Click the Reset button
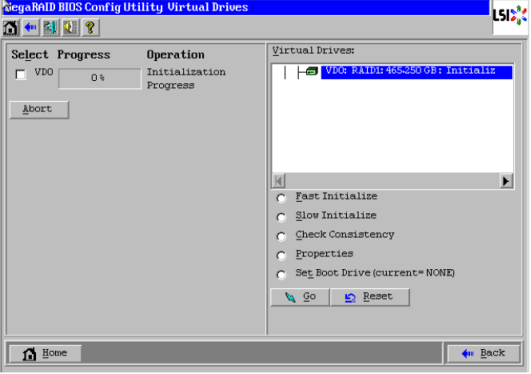 pos(370,297)
